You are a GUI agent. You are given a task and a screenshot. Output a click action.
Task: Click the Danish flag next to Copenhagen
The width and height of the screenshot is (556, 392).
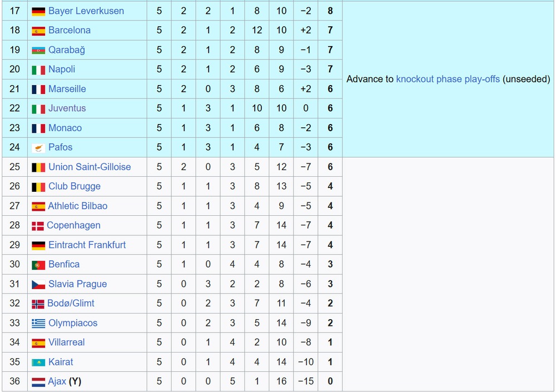coord(38,226)
